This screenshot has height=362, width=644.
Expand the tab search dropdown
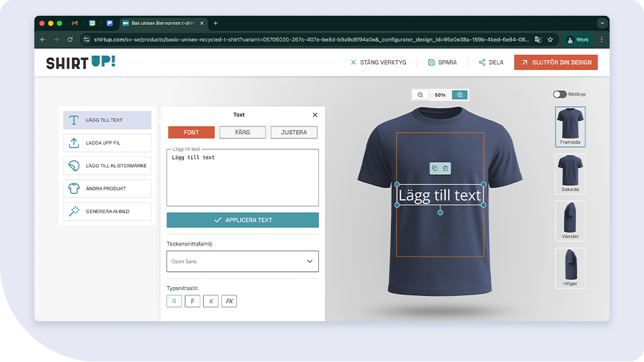click(x=603, y=23)
